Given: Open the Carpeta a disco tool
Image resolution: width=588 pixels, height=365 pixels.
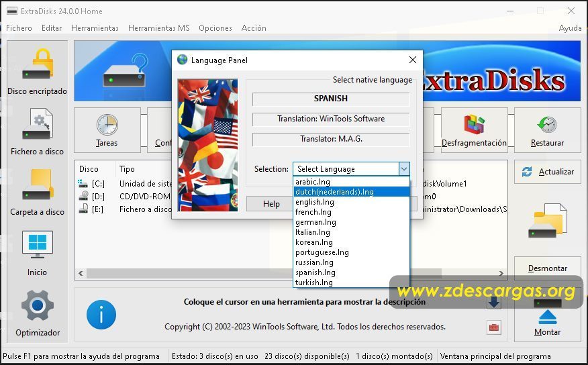Looking at the screenshot, I should (37, 192).
